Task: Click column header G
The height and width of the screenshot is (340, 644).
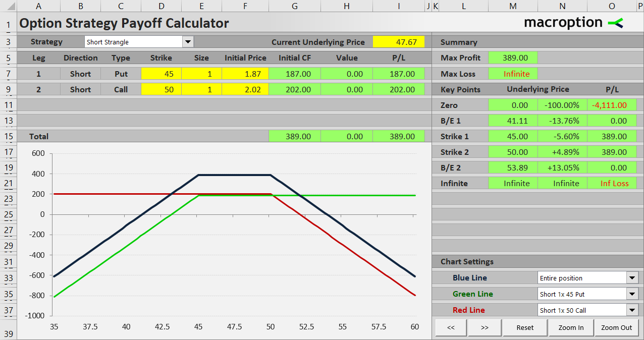Action: point(295,6)
